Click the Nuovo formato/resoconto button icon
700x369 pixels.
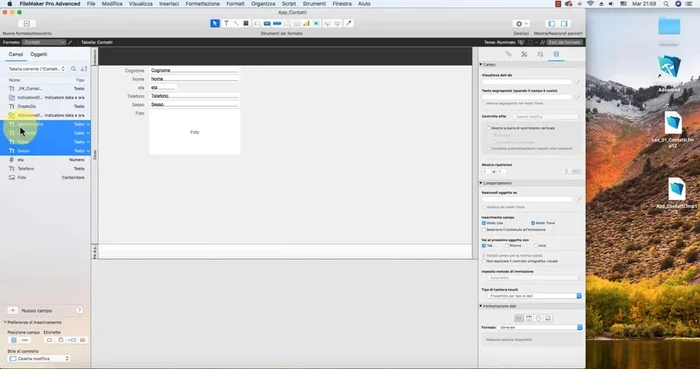pos(26,24)
